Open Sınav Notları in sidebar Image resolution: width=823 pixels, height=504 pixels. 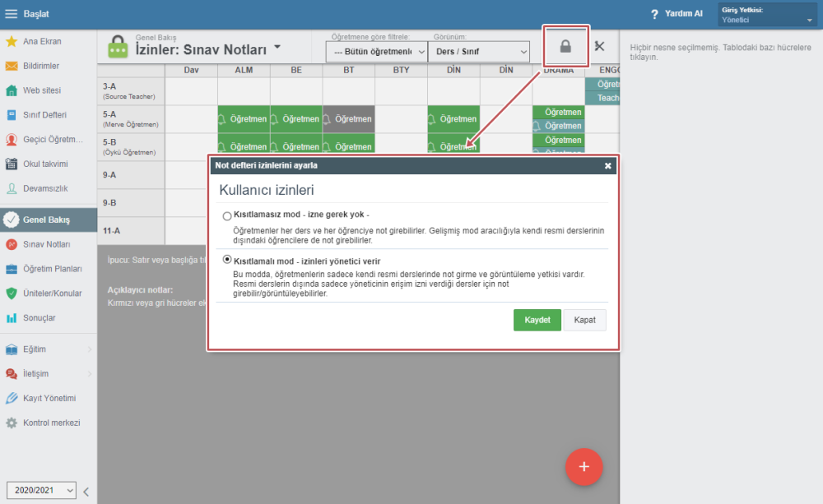[49, 244]
